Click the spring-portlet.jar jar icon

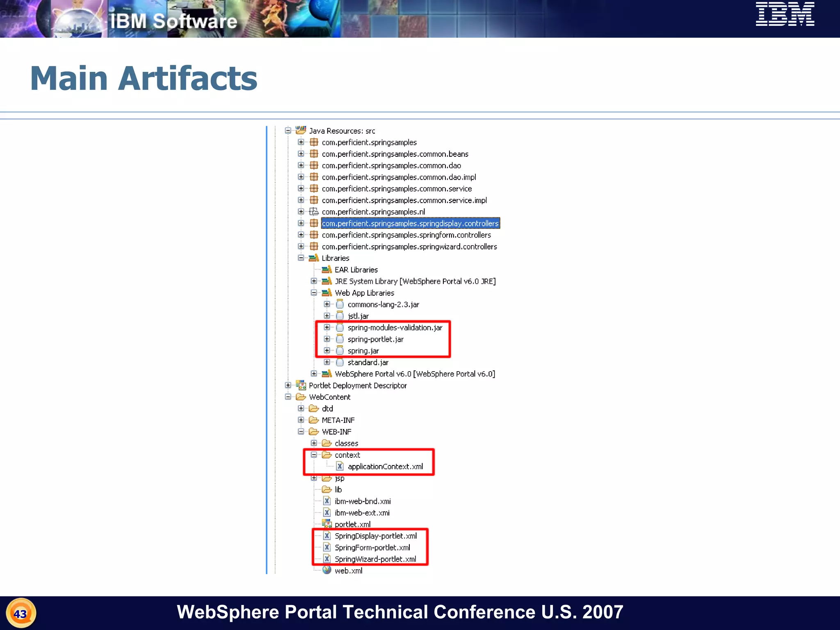point(340,339)
